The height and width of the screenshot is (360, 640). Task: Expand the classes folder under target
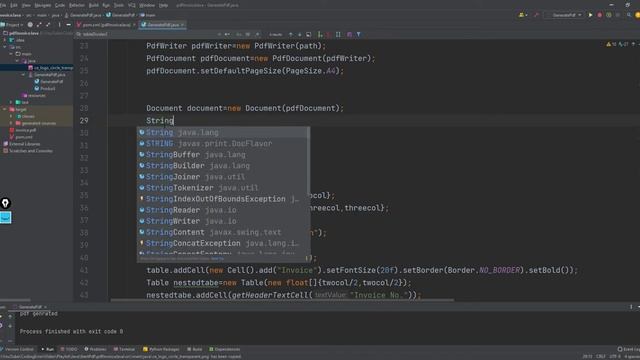click(x=11, y=116)
